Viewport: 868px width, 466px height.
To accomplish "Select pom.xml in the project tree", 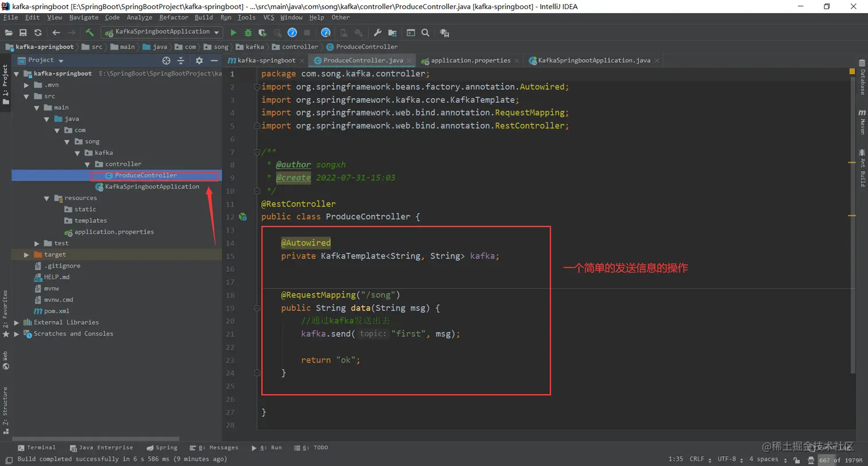I will tap(56, 311).
